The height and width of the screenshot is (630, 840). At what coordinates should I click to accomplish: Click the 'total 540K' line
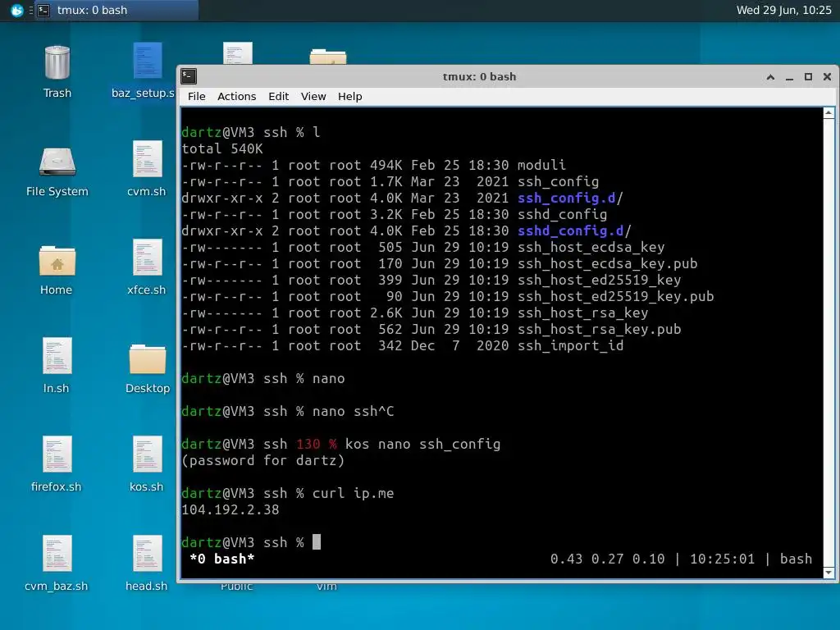tap(222, 149)
